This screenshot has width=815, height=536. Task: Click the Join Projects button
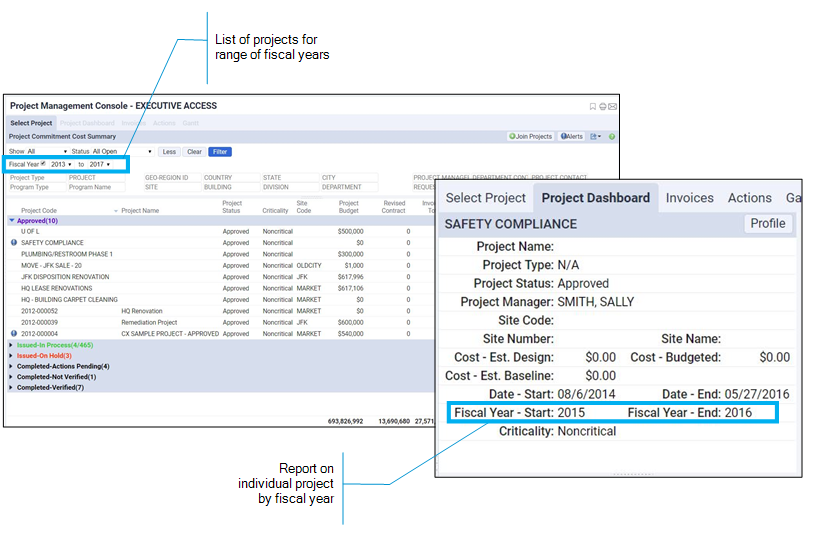pyautogui.click(x=531, y=137)
